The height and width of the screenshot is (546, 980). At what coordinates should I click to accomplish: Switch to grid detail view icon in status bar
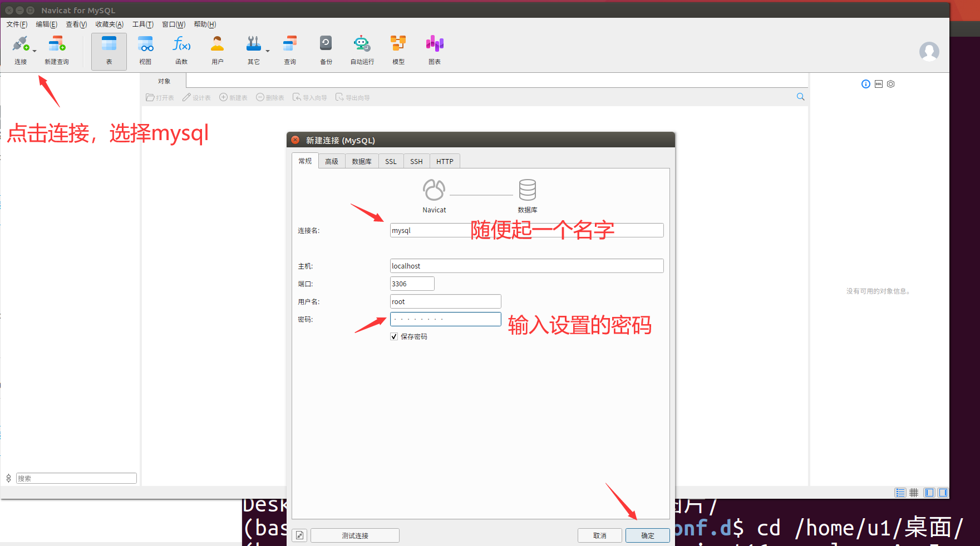click(914, 493)
